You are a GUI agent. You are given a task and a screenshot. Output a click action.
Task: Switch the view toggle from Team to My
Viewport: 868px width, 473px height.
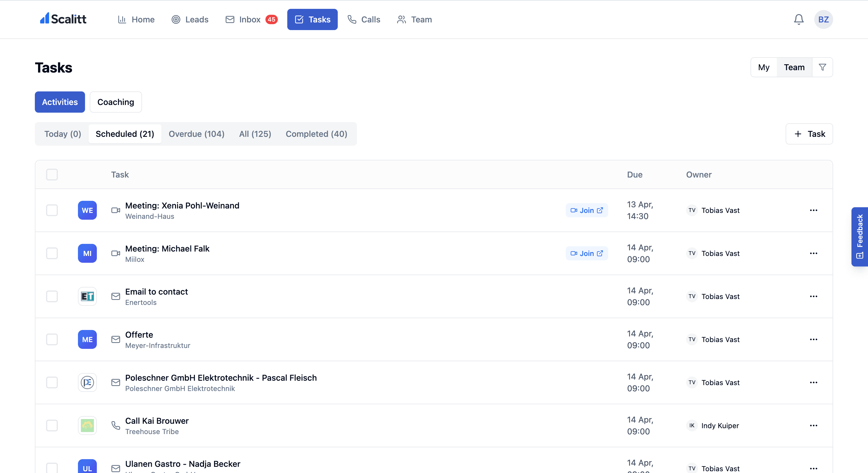coord(764,67)
